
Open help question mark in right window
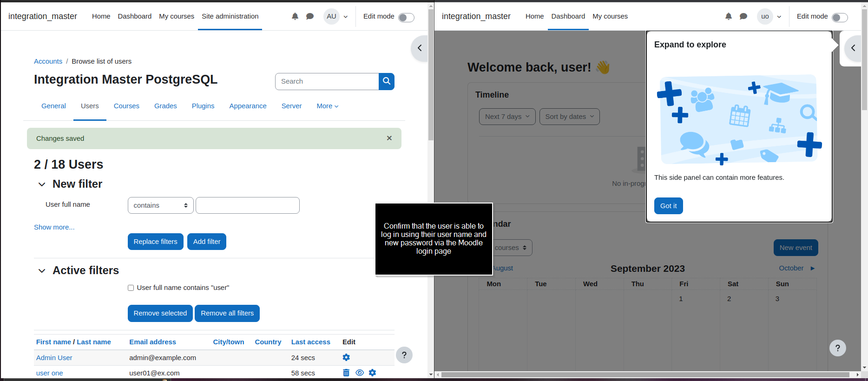(838, 348)
